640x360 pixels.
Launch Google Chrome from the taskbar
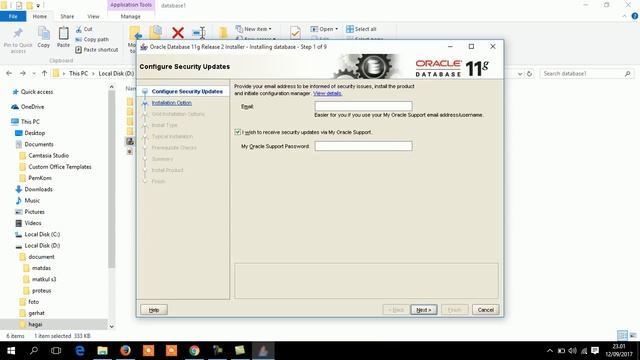coord(194,351)
